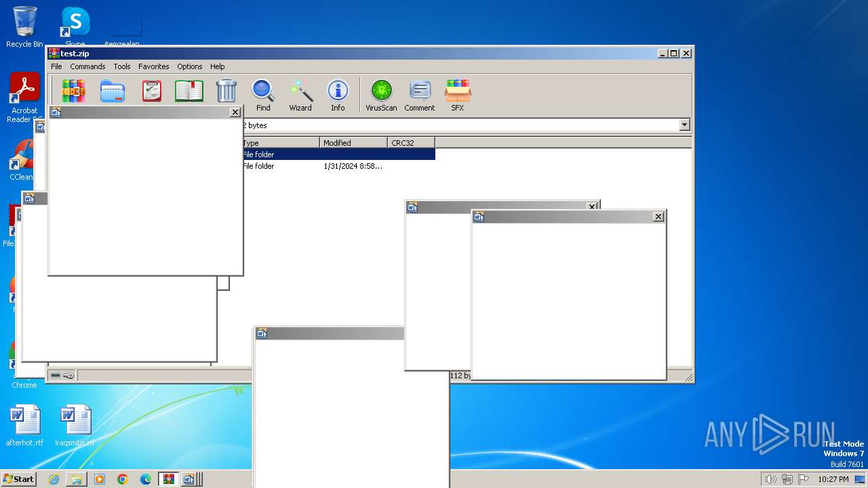Click the Show desktop button

click(x=861, y=479)
